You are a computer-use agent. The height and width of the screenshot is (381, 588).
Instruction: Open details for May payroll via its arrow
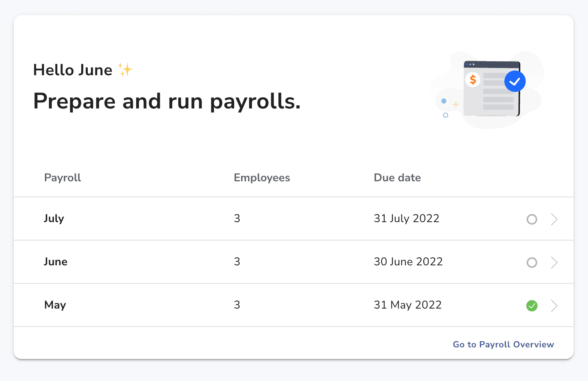coord(554,305)
